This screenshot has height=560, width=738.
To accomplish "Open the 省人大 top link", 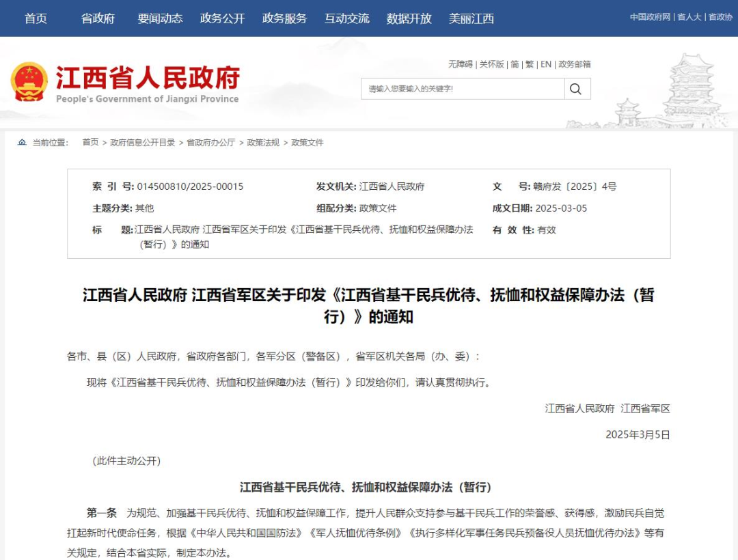I will (689, 17).
